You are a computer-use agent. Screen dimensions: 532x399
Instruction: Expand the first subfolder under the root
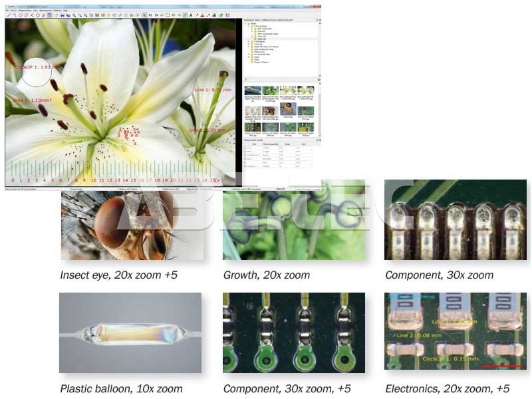249,26
